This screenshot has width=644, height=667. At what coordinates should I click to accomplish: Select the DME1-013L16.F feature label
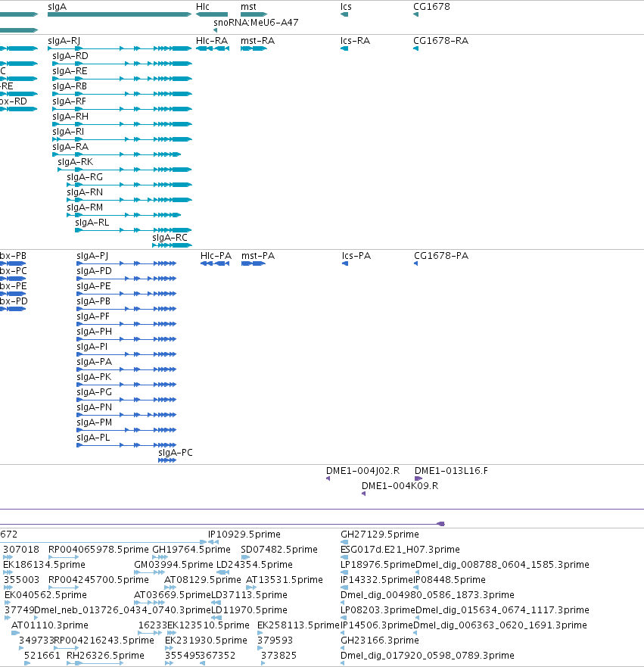[x=451, y=471]
